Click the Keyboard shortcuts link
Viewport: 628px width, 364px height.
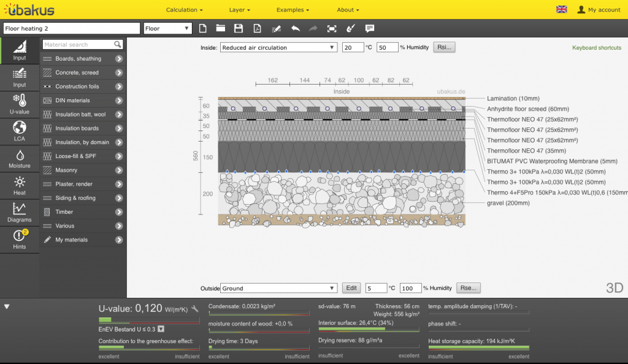click(x=596, y=48)
